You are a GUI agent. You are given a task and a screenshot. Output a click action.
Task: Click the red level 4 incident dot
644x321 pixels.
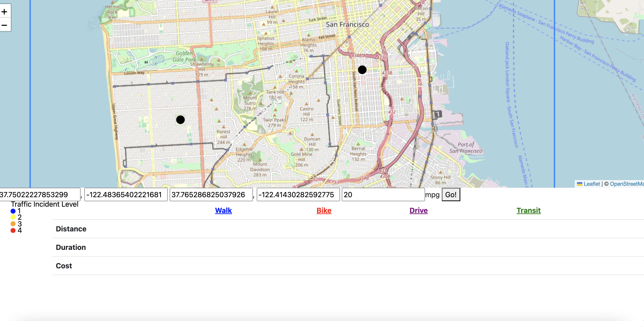coord(13,230)
